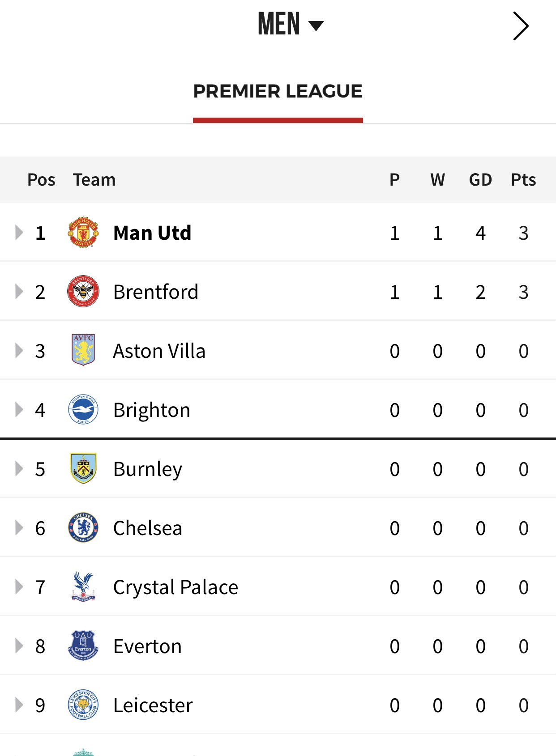The width and height of the screenshot is (556, 756).
Task: Click the GD column header
Action: click(480, 179)
